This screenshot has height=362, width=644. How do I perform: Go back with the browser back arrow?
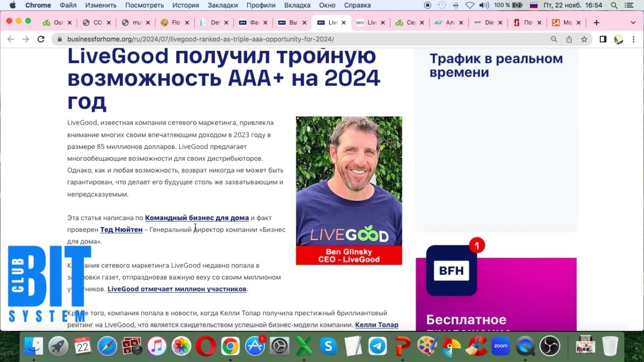(x=11, y=39)
